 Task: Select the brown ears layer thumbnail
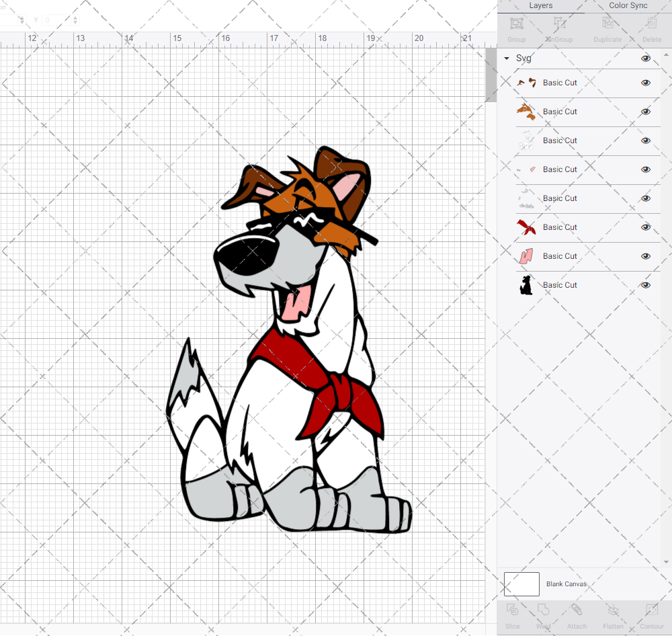[526, 83]
